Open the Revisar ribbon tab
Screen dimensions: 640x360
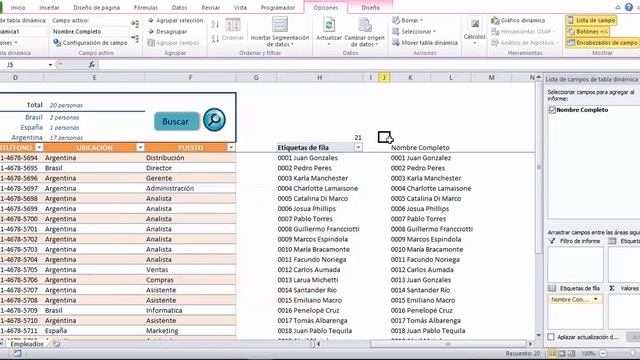tap(211, 7)
